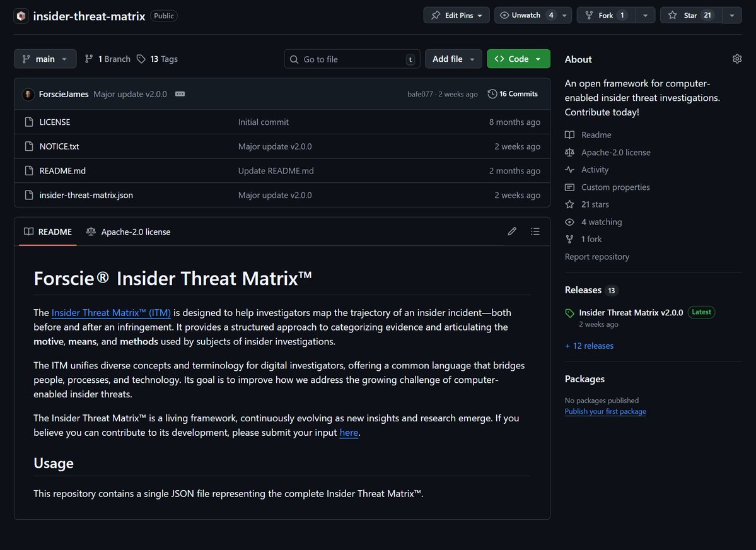Screen dimensions: 756x550
Task: Open repository settings via the About gear icon
Action: click(736, 58)
